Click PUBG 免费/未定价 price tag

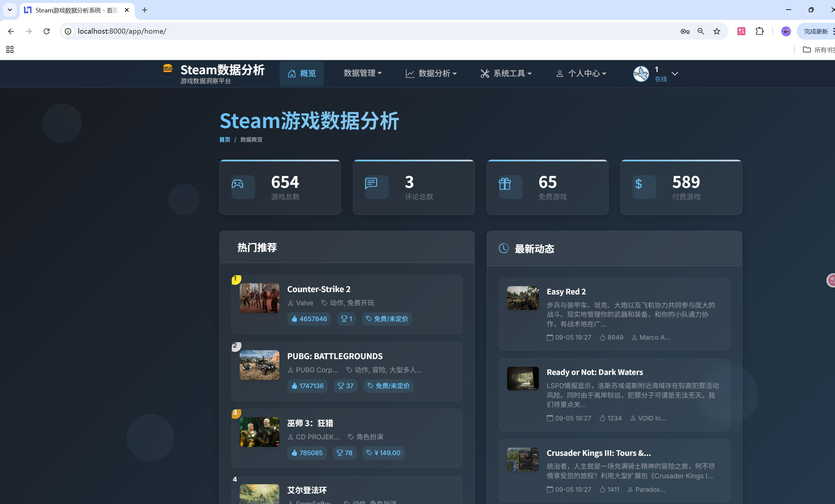(389, 386)
